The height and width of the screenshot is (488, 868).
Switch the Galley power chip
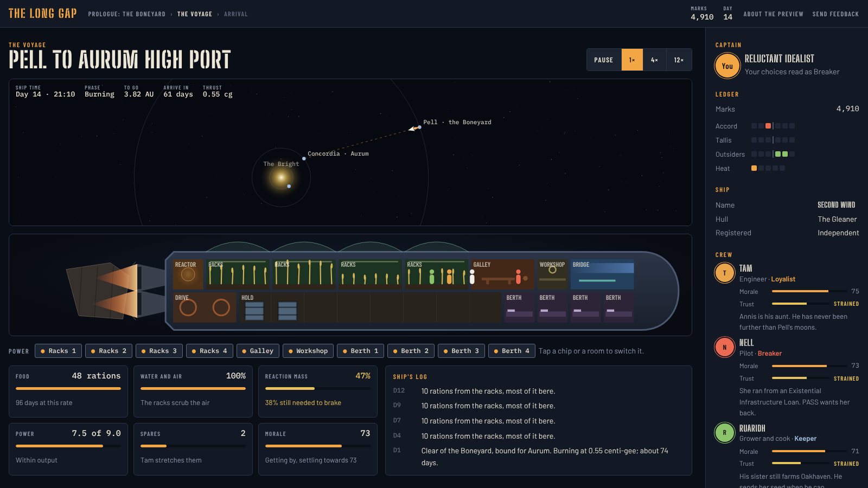coord(258,351)
